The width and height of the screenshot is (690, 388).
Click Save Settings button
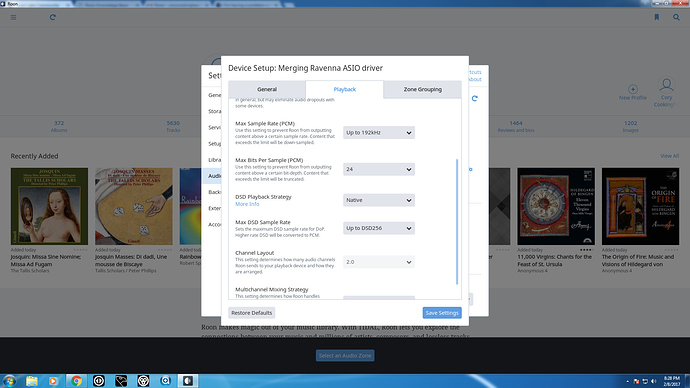442,313
